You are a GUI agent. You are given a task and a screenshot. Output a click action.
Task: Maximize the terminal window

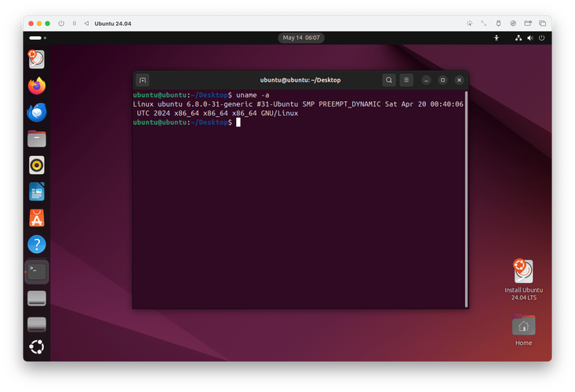[x=442, y=80]
